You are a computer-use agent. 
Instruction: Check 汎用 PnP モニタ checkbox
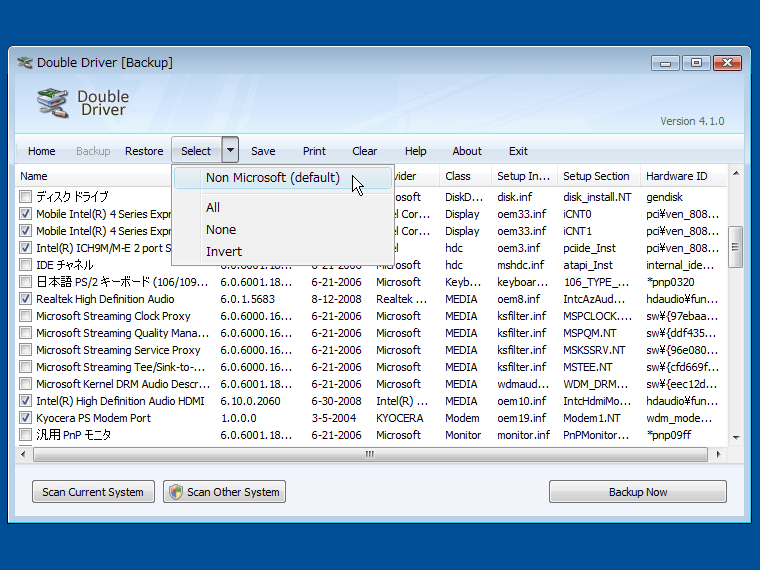[x=25, y=435]
